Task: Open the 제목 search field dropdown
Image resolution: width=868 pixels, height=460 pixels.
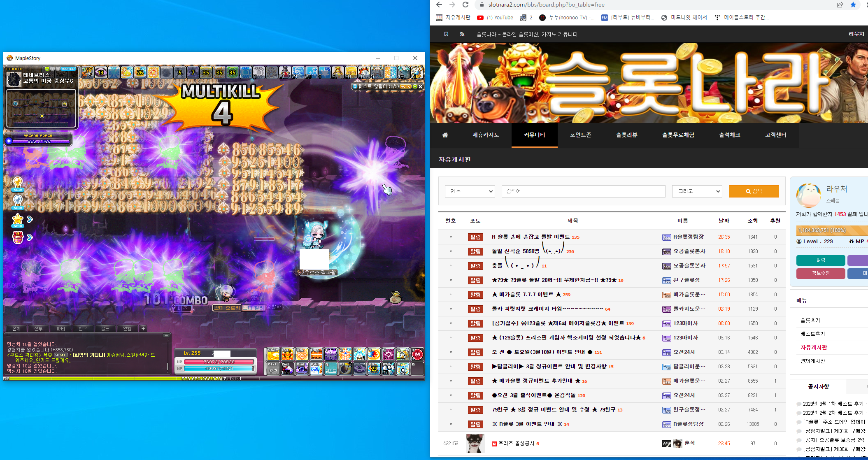Action: (x=470, y=191)
